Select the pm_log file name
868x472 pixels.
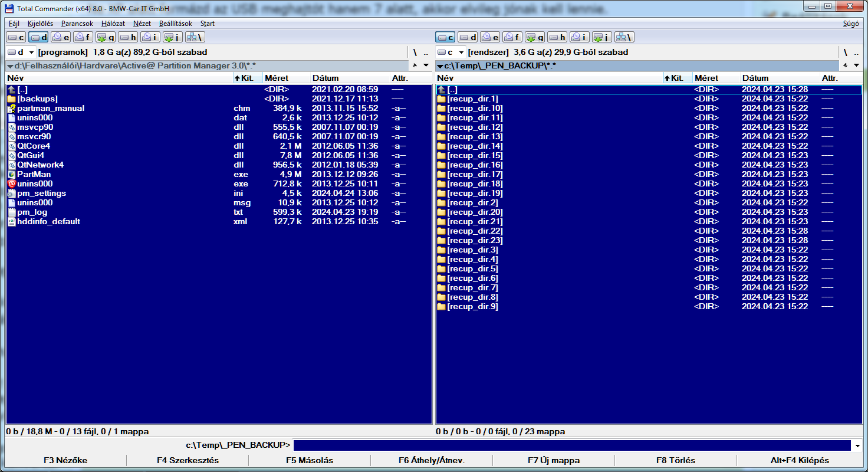[32, 212]
